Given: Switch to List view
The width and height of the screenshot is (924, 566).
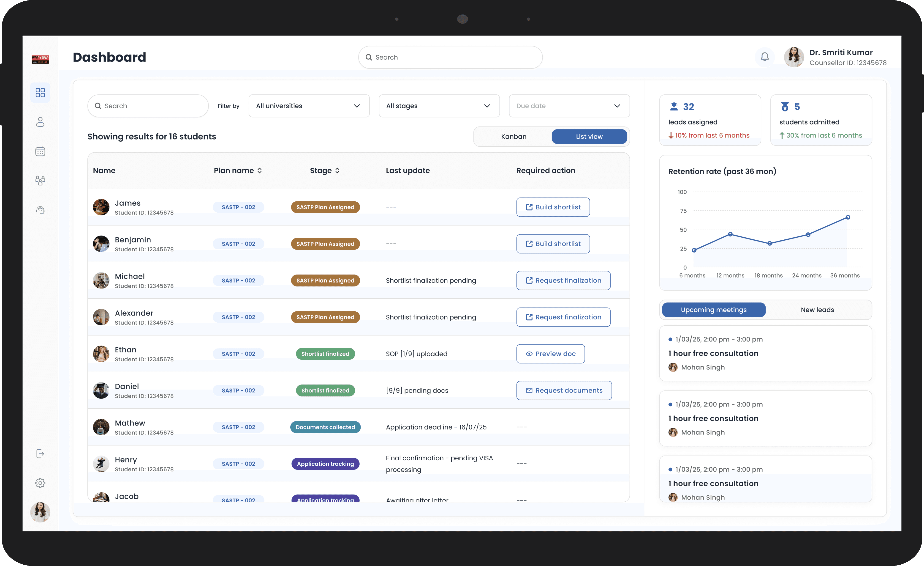Looking at the screenshot, I should point(589,137).
